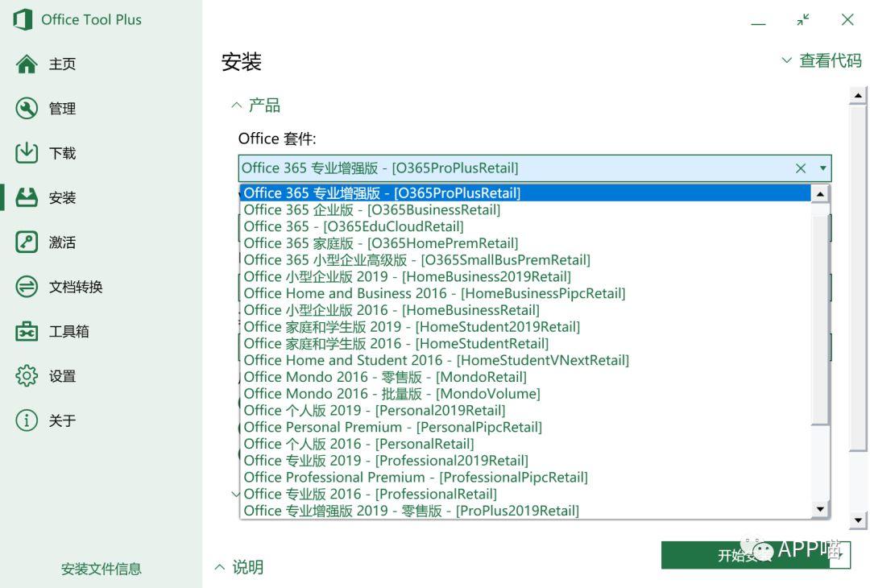870x588 pixels.
Task: Click dropdown list scroll up arrow
Action: 820,193
